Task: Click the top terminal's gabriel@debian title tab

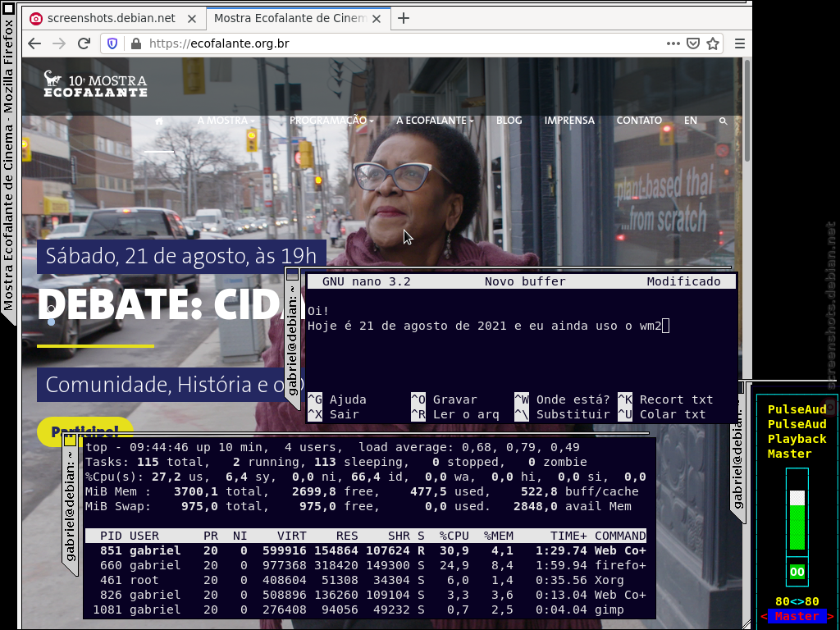Action: coord(71,507)
